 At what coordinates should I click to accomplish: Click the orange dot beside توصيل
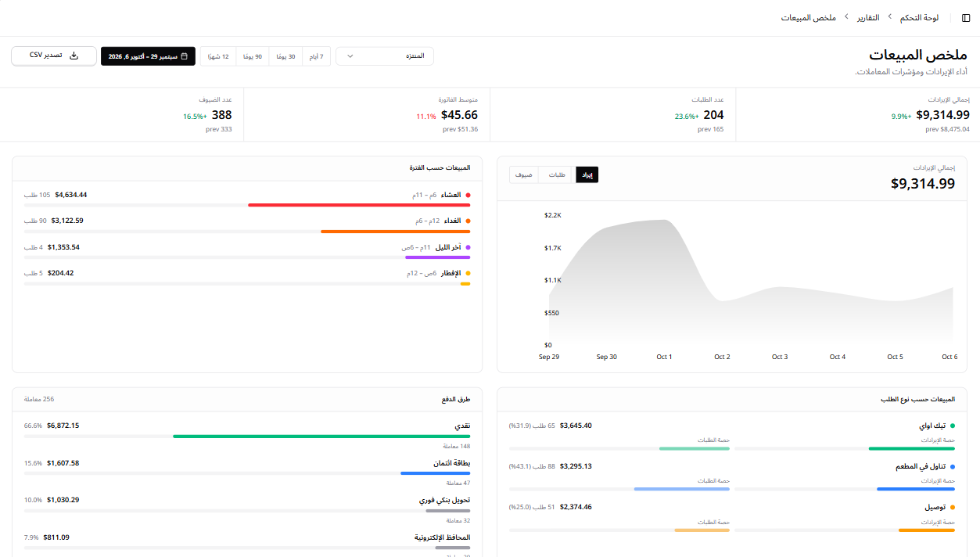tap(952, 508)
